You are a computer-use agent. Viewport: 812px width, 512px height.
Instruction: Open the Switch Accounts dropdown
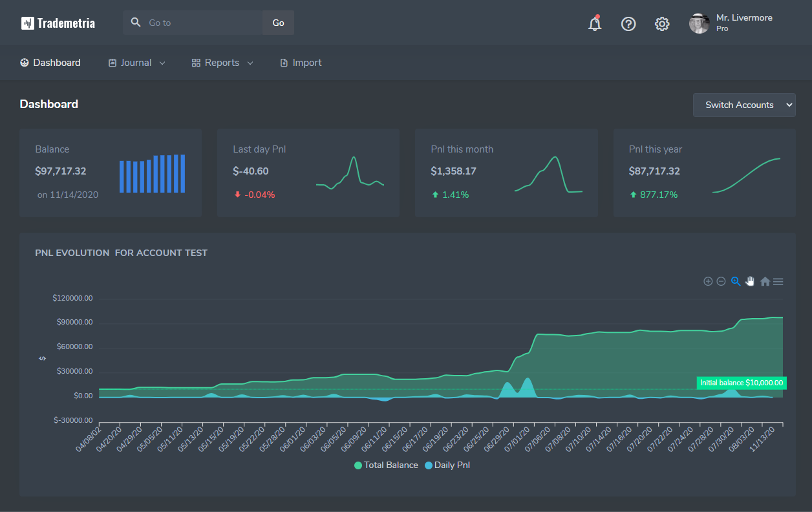tap(744, 105)
